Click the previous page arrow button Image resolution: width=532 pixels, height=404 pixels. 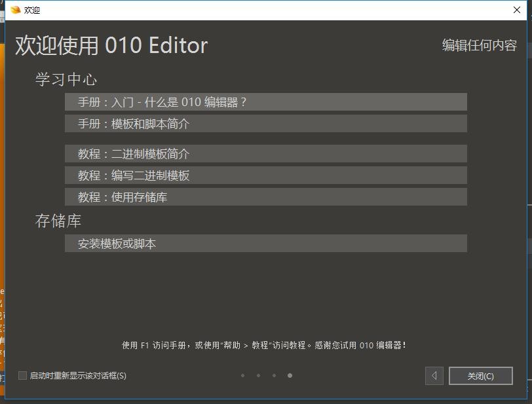(x=434, y=376)
